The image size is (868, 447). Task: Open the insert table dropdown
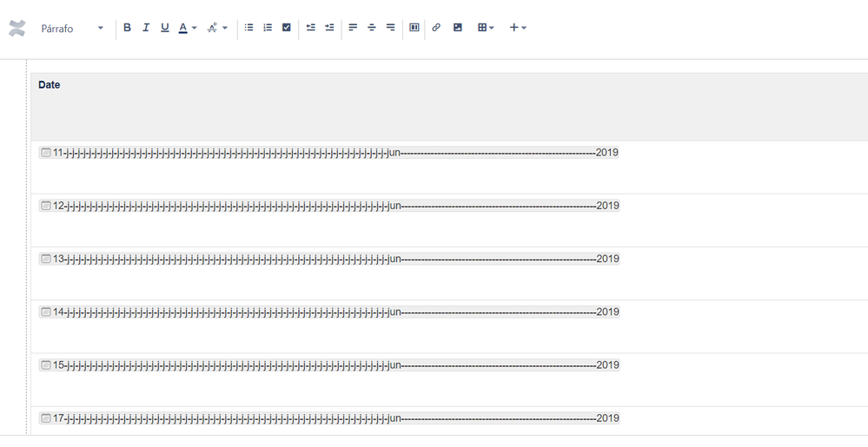point(486,27)
